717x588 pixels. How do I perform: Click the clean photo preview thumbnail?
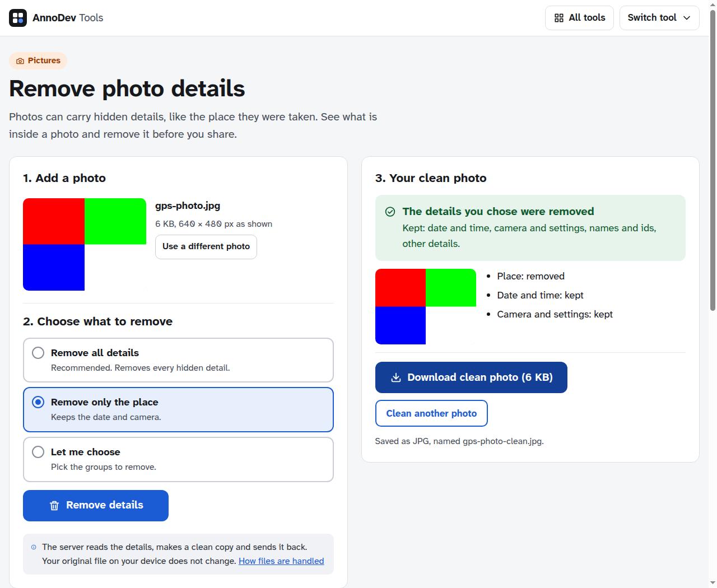point(426,306)
